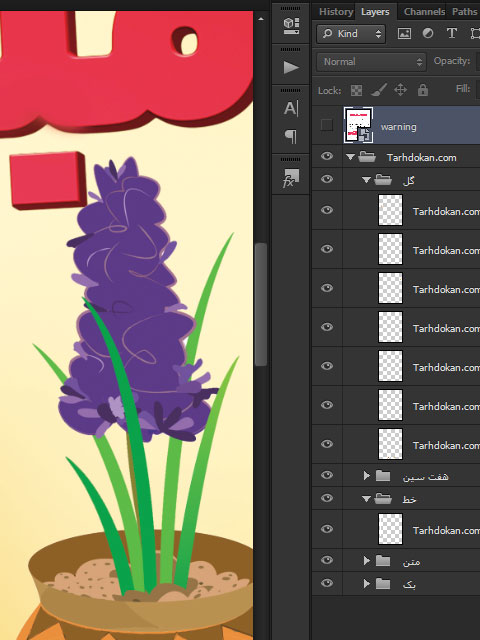Open the Actions panel play icon
This screenshot has height=640, width=480.
pos(291,67)
